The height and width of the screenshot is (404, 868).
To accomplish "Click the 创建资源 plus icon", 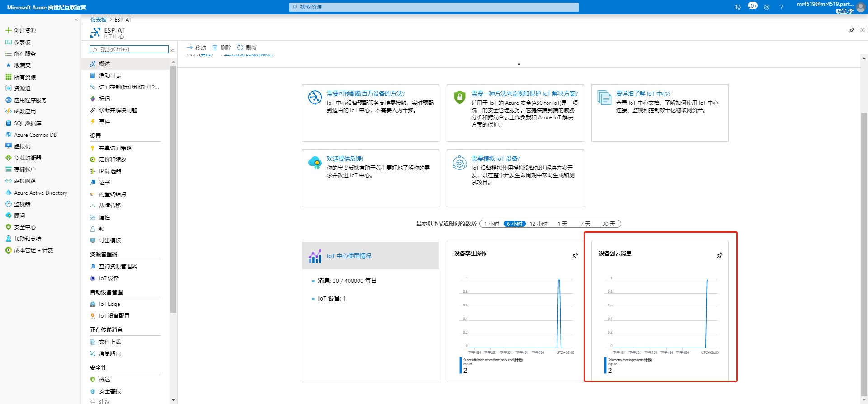I will [8, 30].
